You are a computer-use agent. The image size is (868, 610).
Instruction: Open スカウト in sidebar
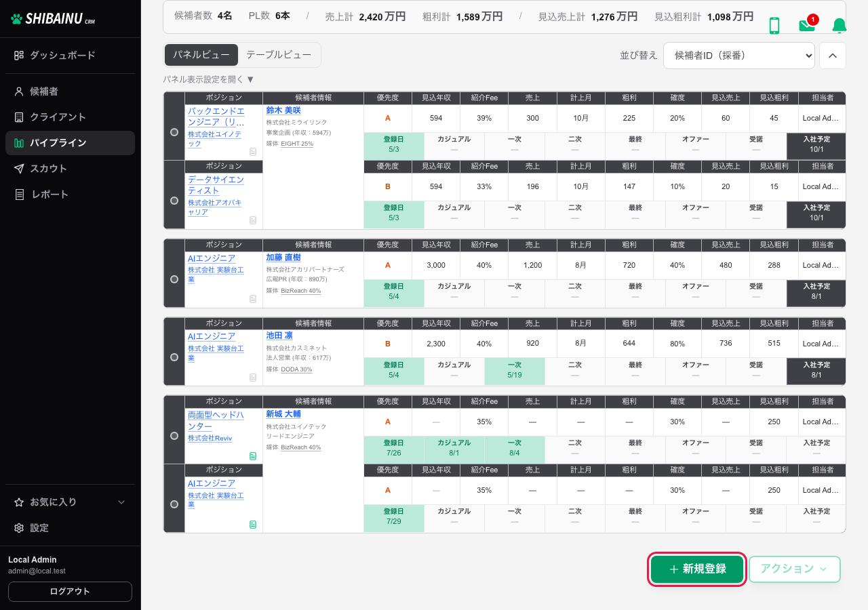(x=71, y=169)
